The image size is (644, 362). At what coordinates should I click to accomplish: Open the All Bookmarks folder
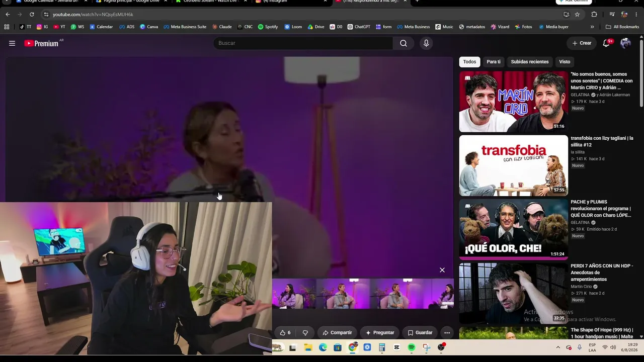(x=622, y=27)
